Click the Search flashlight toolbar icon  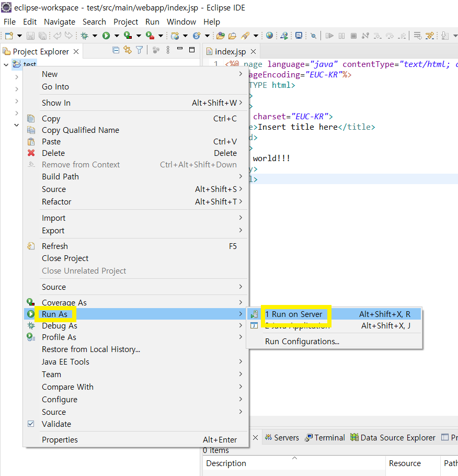(245, 36)
